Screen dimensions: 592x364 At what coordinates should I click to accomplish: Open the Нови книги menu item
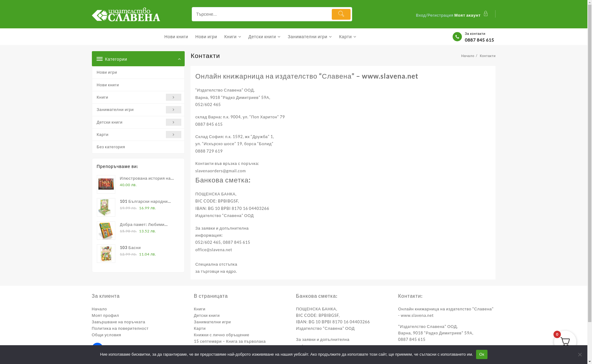176,37
